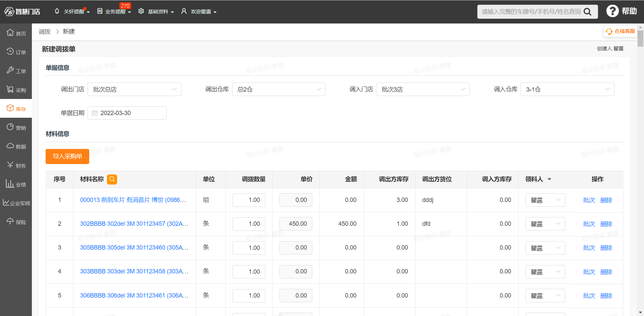Open 领料人 dropdown in row 3
Viewport: 644px width, 316px height.
(545, 248)
